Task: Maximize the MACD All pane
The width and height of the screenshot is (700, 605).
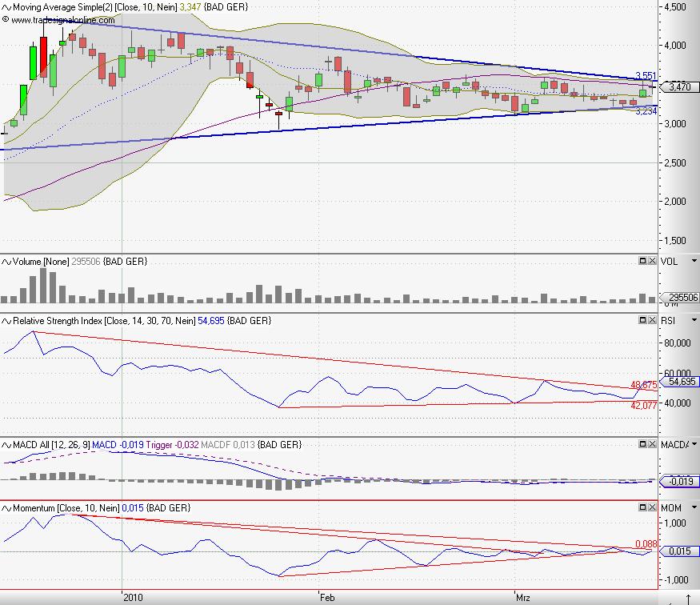Action: pyautogui.click(x=642, y=443)
